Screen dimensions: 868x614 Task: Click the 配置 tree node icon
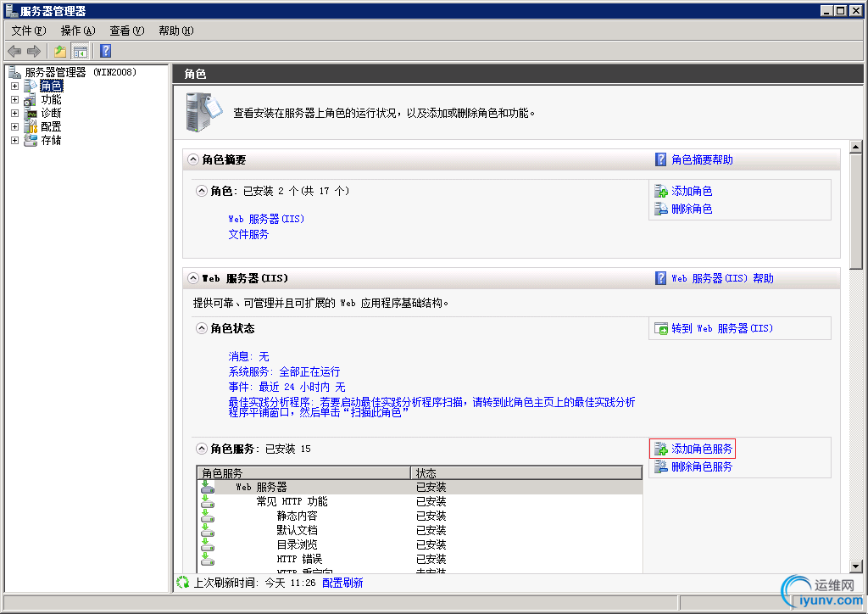pos(31,127)
